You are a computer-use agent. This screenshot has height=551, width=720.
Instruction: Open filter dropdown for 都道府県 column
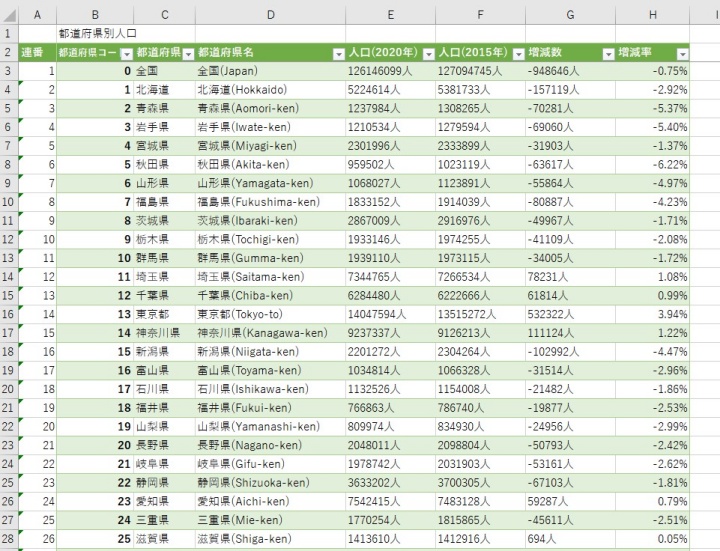[188, 54]
